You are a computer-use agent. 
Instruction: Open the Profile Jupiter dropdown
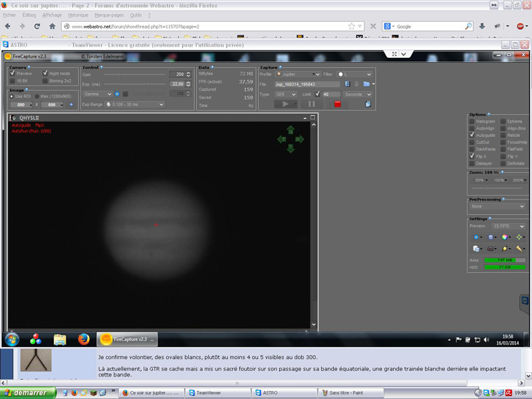298,74
